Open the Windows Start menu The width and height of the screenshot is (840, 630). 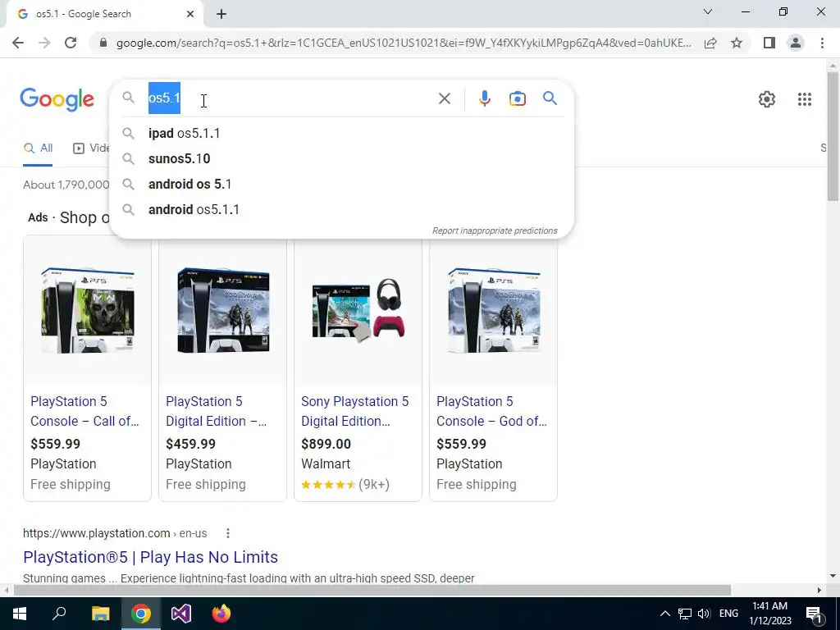pos(20,614)
